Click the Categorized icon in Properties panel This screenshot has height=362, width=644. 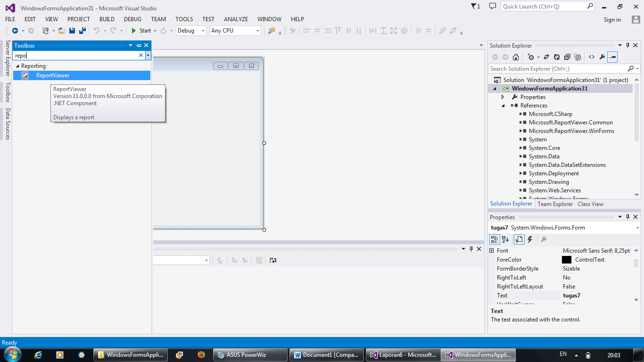point(495,239)
